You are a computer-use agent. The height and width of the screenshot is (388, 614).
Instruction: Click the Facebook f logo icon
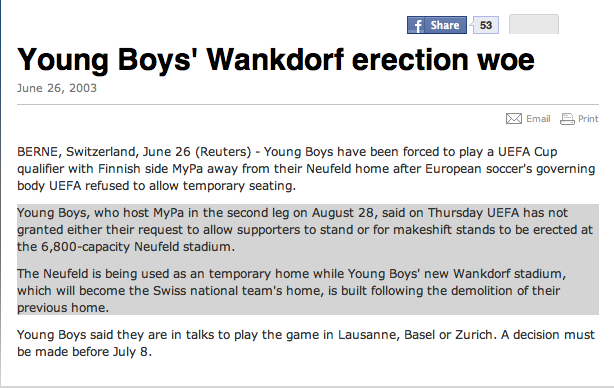click(x=417, y=25)
